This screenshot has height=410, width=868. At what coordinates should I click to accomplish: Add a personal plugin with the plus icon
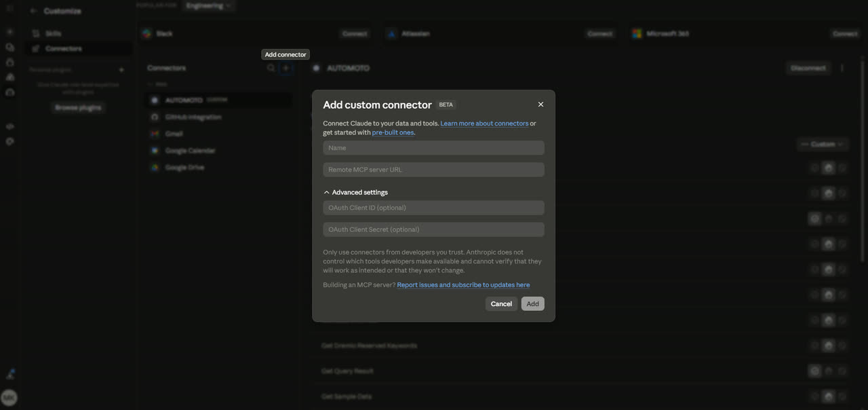tap(121, 70)
